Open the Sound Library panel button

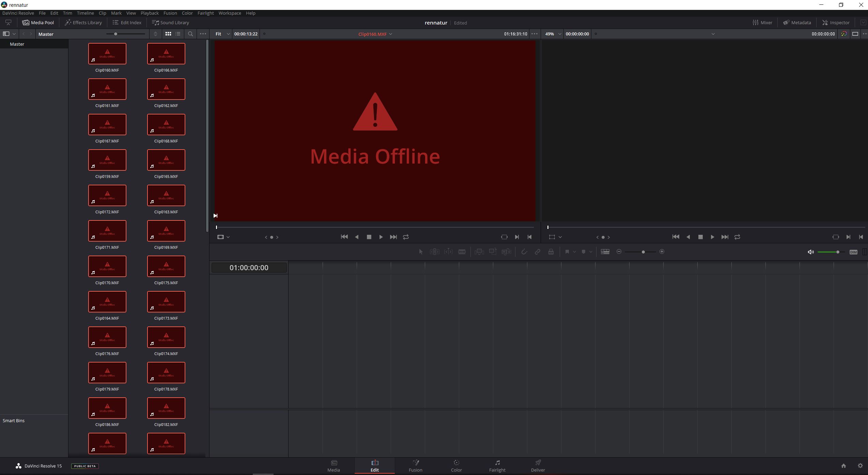point(170,22)
